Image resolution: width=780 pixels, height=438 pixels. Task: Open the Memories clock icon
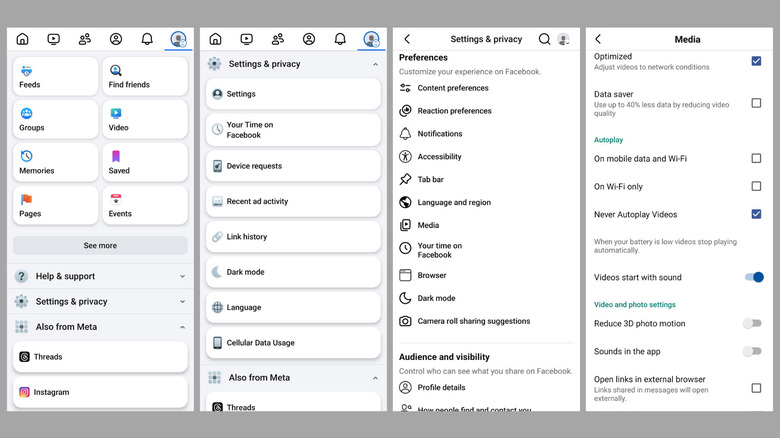click(26, 156)
